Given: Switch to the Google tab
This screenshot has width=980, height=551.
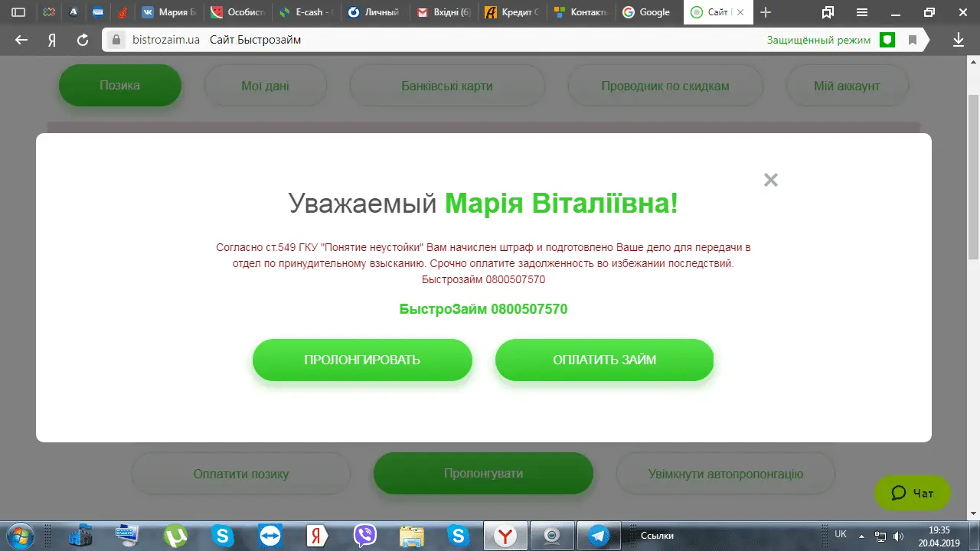Looking at the screenshot, I should [648, 12].
